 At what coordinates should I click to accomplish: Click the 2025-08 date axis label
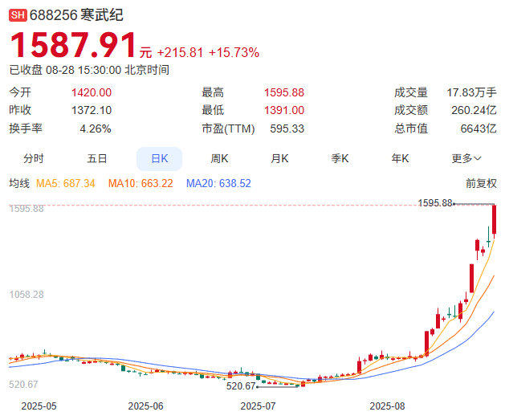[387, 406]
